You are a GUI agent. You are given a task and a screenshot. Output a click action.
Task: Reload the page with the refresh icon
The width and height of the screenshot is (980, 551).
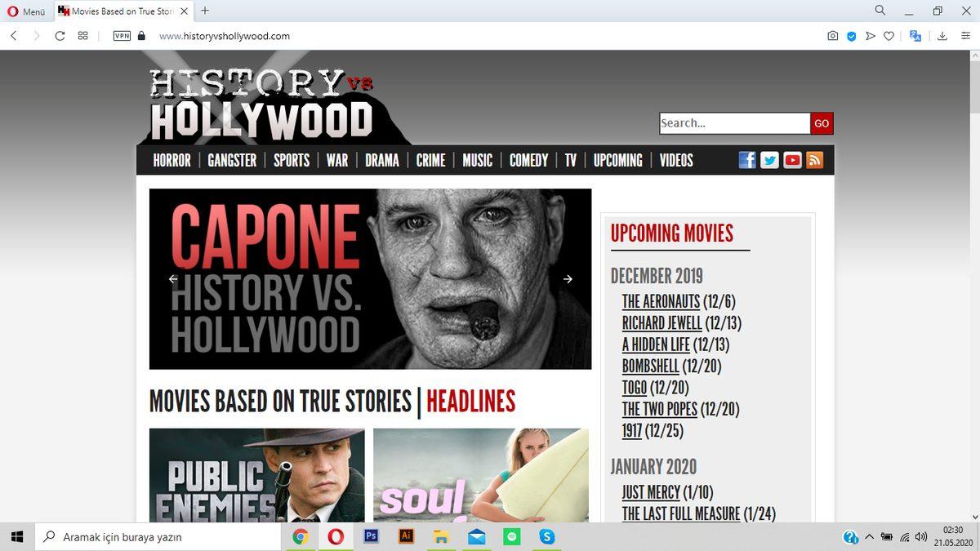60,36
